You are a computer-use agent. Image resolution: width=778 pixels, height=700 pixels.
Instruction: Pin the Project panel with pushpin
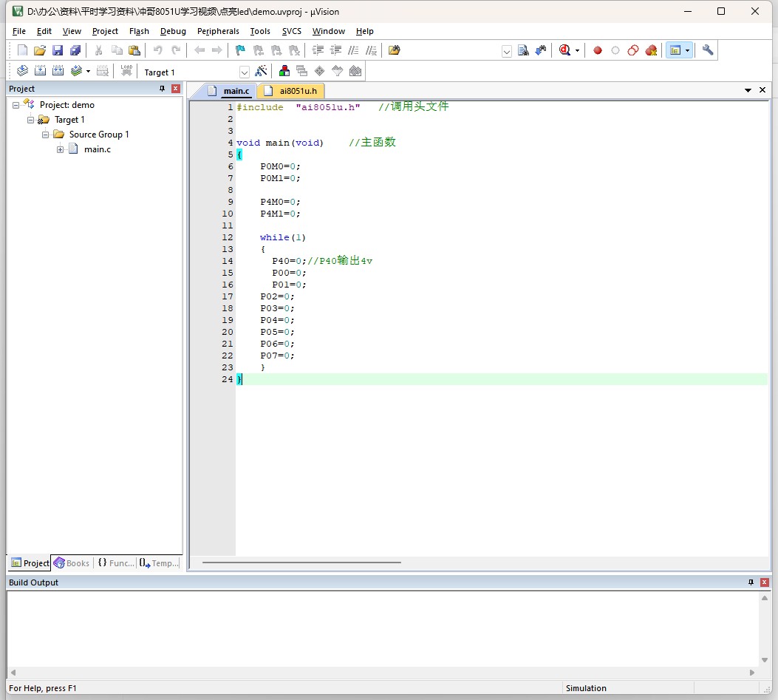pyautogui.click(x=162, y=89)
